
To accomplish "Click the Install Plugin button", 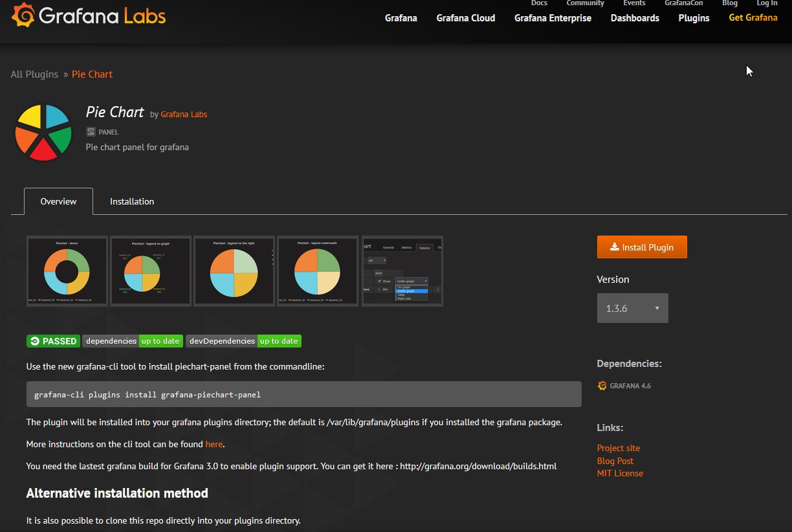I will point(642,247).
